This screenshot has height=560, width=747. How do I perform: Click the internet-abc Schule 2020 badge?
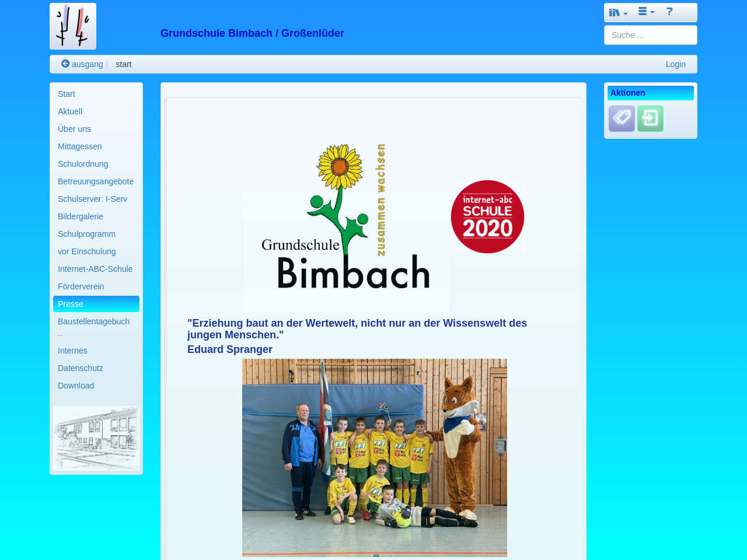tap(487, 217)
